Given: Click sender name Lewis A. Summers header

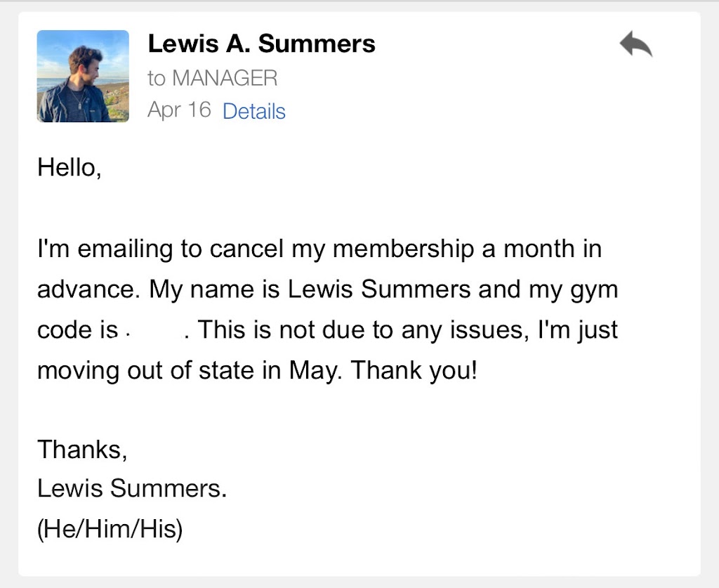Looking at the screenshot, I should 261,44.
